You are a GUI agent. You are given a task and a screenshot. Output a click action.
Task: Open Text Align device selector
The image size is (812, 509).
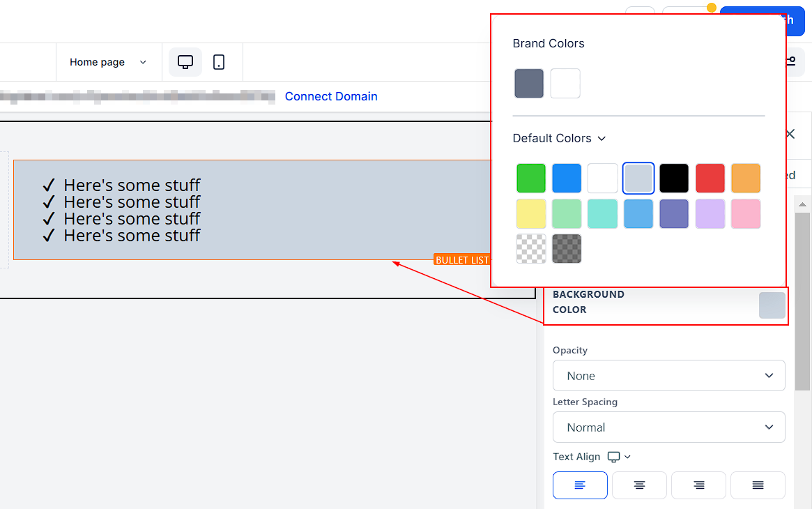619,457
